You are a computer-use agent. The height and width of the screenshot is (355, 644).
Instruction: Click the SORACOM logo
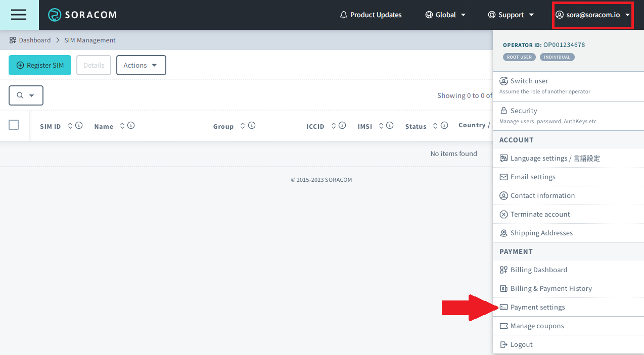(x=82, y=15)
